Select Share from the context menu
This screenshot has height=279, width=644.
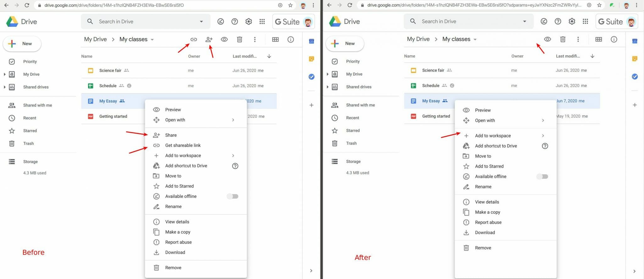click(171, 135)
